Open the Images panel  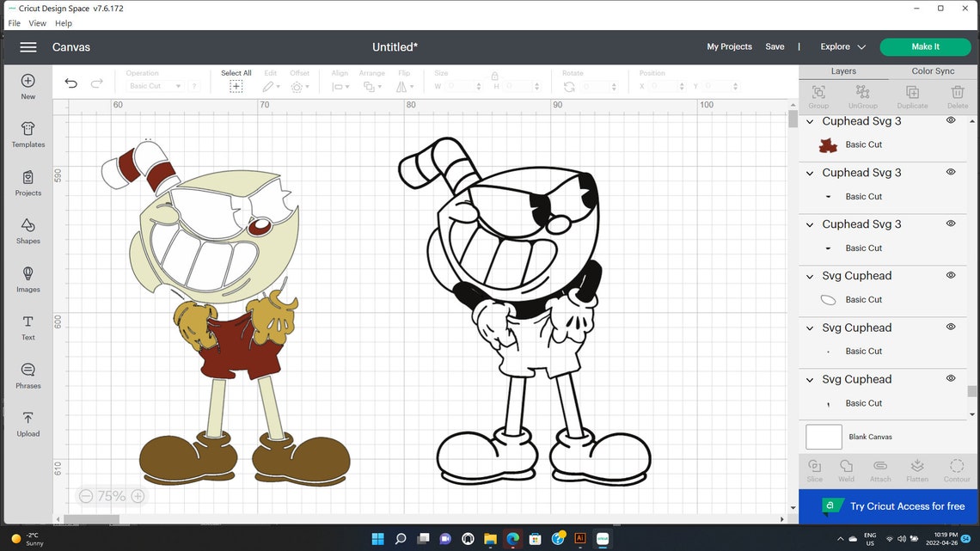28,280
